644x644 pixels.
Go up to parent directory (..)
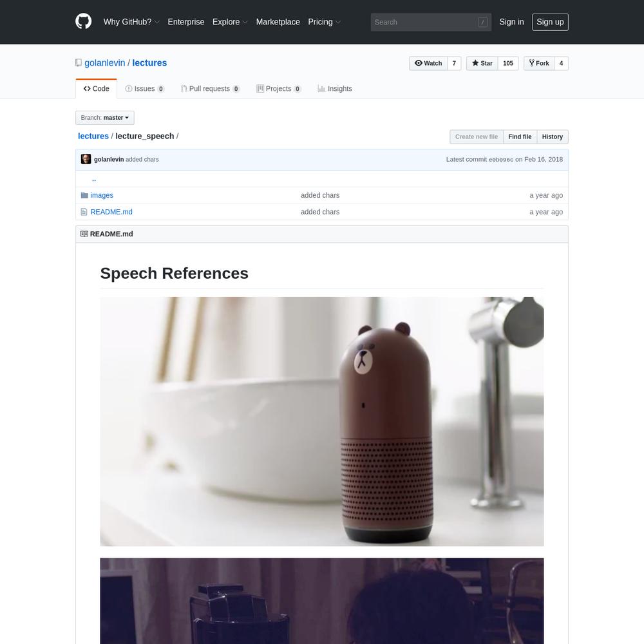coord(94,178)
